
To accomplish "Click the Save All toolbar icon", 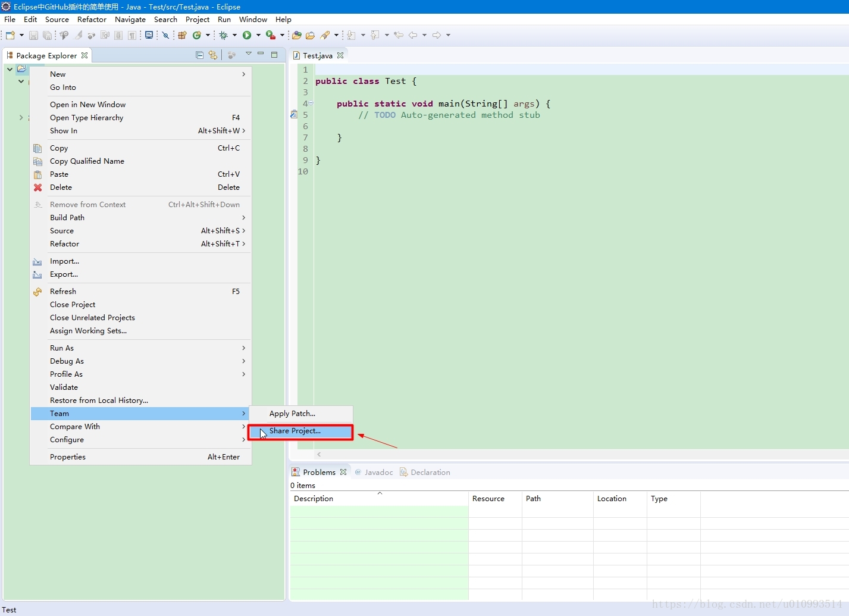I will 47,35.
